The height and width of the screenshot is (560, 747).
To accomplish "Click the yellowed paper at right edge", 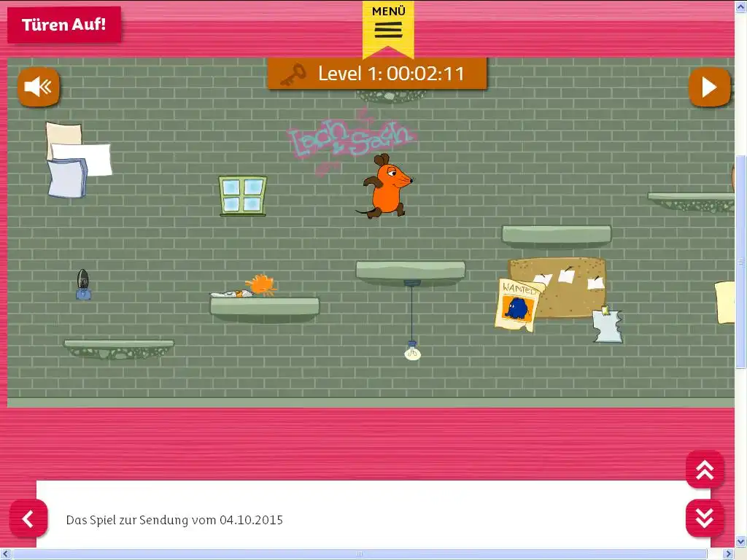I will tap(724, 303).
